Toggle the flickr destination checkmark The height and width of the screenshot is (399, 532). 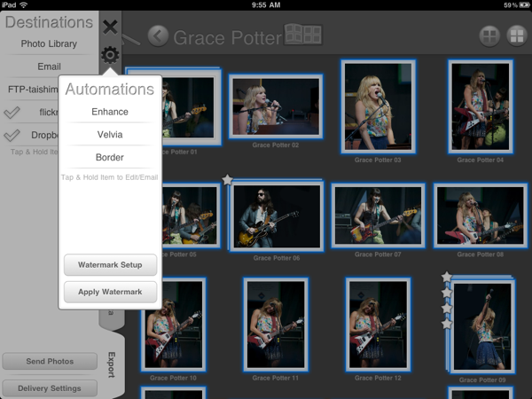12,113
